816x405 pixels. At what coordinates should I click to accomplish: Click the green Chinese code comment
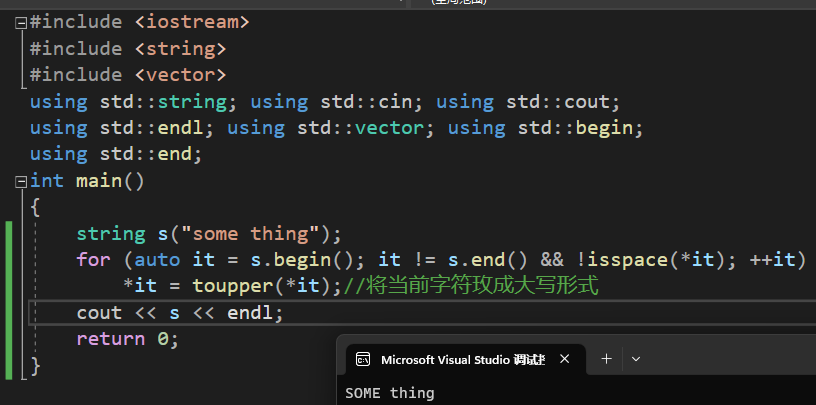point(471,286)
